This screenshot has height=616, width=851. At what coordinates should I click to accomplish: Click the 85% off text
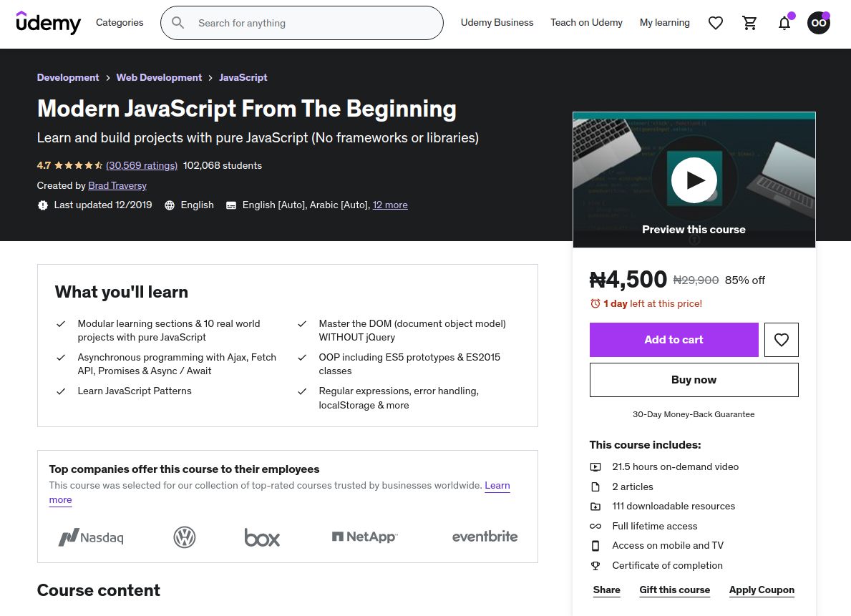pos(744,280)
